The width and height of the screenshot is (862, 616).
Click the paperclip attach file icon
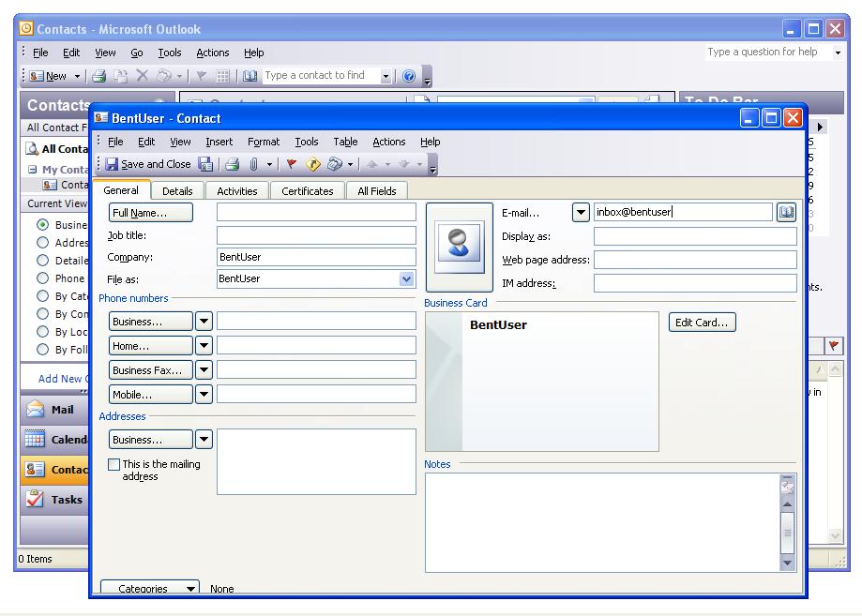(x=253, y=164)
